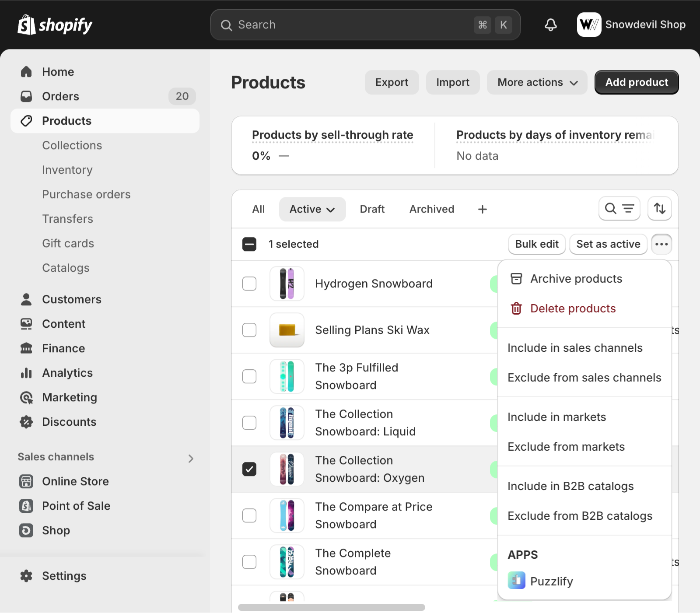
Task: Toggle the select-all products checkbox
Action: 249,244
